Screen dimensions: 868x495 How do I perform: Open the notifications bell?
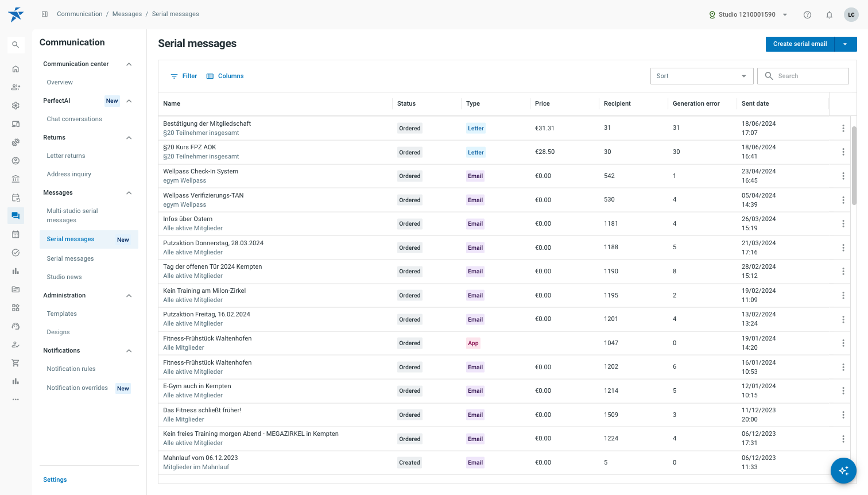pos(829,15)
